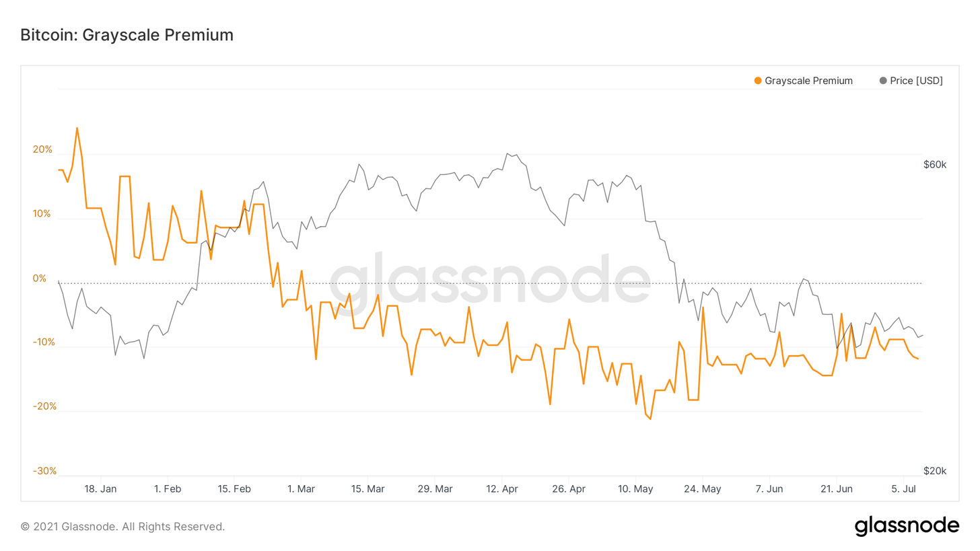Viewport: 980px width, 551px height.
Task: Click the orange line's lowest May trough
Action: 650,419
